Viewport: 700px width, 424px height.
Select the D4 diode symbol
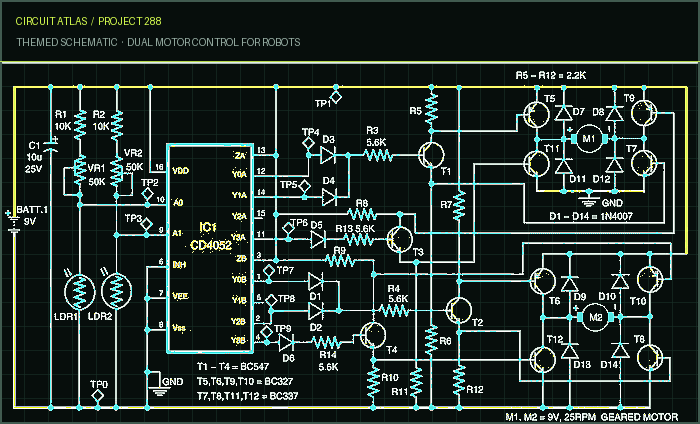pyautogui.click(x=329, y=196)
